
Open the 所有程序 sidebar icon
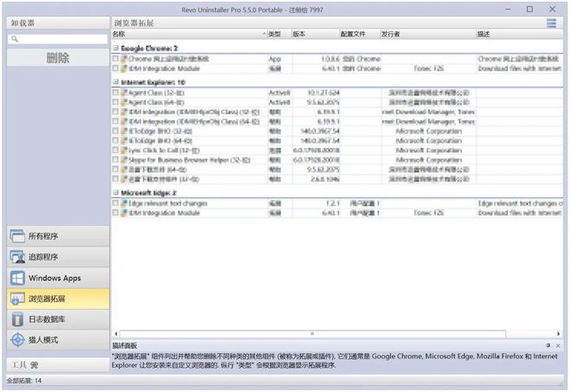pyautogui.click(x=17, y=236)
